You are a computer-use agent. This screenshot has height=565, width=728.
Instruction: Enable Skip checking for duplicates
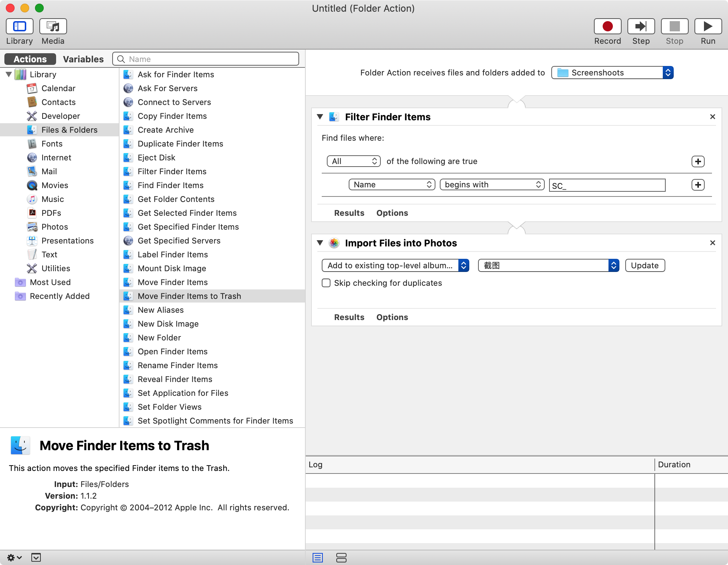tap(326, 283)
